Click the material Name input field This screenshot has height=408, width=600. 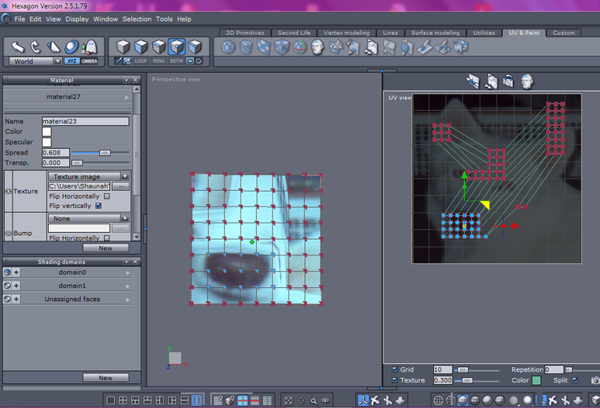click(x=85, y=120)
